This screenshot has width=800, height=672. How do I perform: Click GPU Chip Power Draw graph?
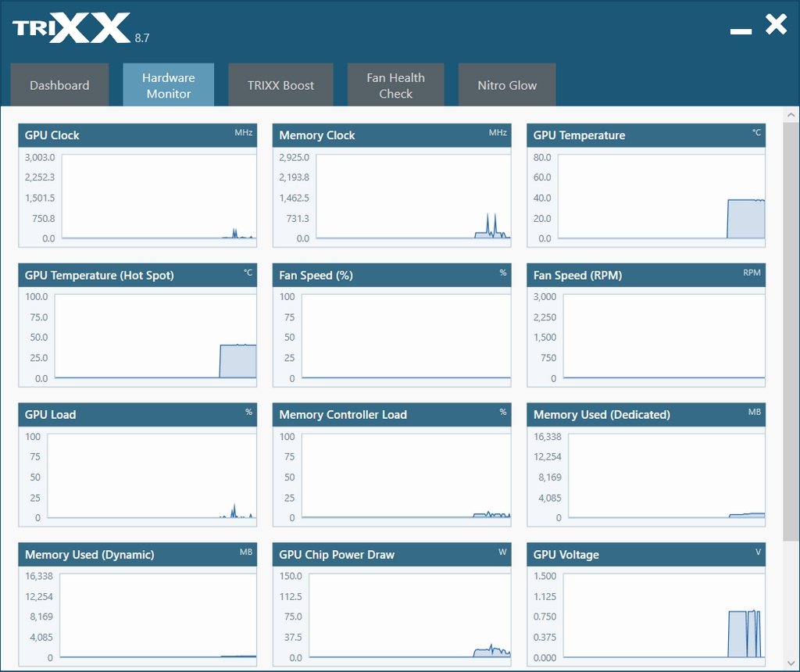tap(409, 616)
